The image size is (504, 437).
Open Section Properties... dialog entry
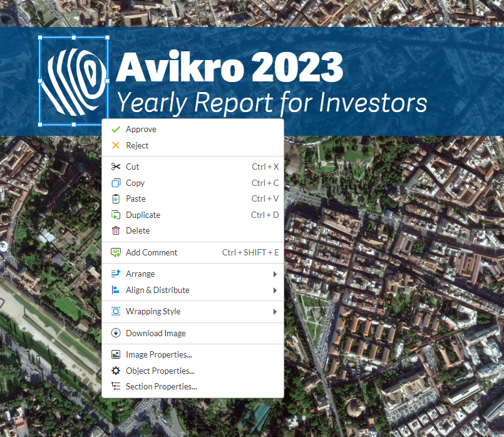(x=193, y=386)
